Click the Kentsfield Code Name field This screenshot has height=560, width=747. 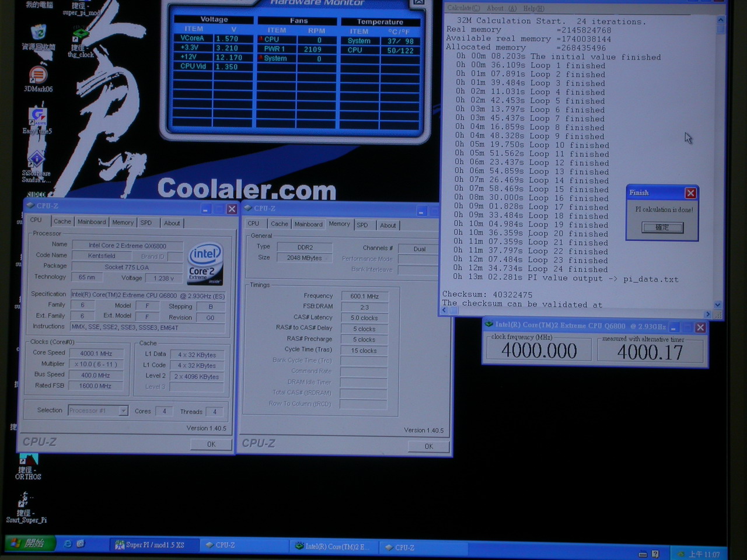click(102, 256)
